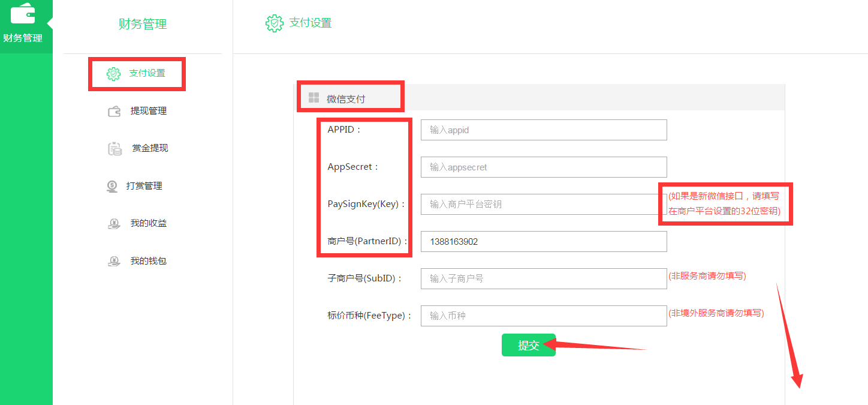Focus the AppSecret input field

(x=544, y=167)
